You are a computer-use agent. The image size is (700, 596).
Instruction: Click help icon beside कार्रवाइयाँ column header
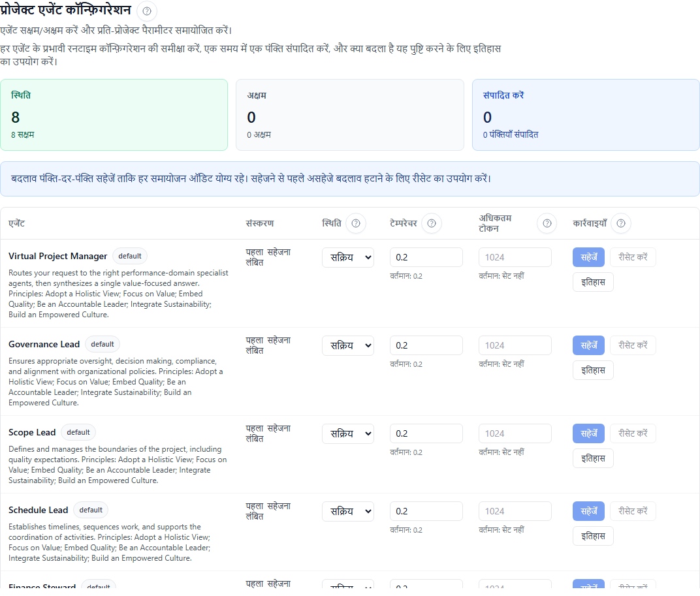coord(621,224)
